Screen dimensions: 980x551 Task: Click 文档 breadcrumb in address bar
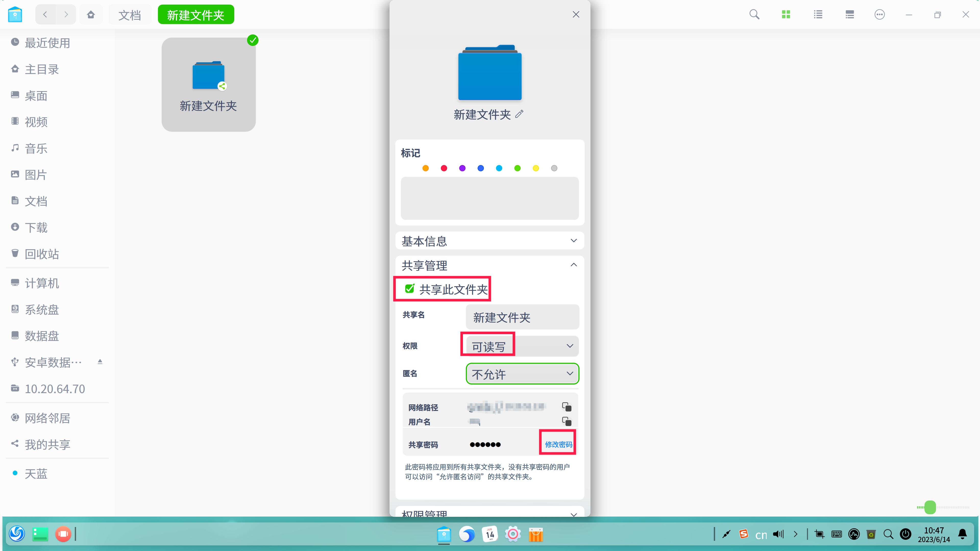pyautogui.click(x=129, y=15)
